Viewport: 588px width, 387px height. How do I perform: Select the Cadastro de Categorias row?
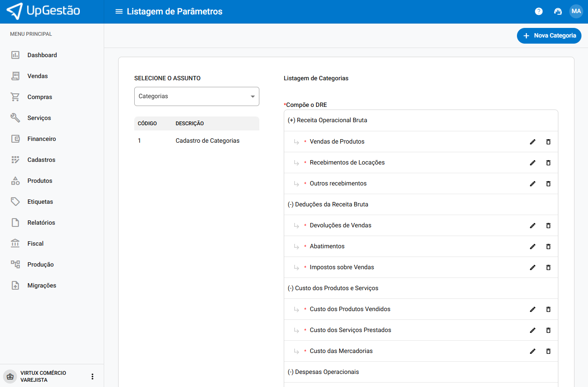tap(207, 141)
